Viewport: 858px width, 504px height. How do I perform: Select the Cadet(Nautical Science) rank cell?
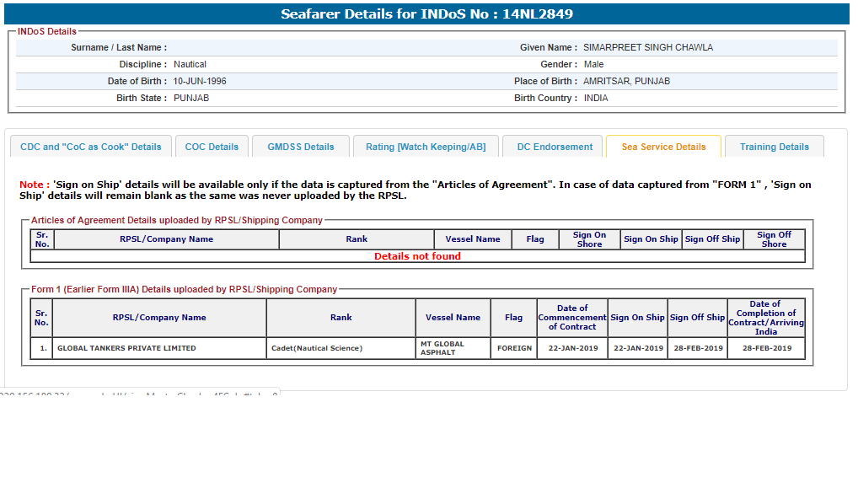(x=317, y=348)
